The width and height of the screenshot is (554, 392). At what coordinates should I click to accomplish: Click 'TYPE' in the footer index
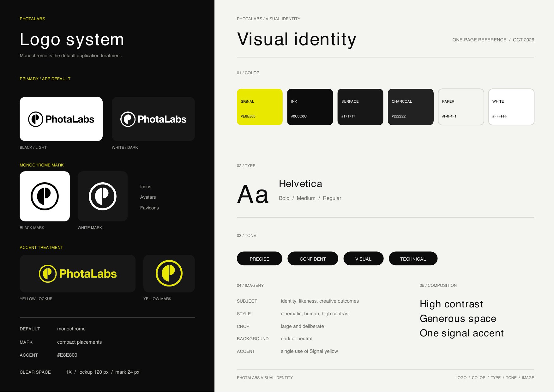[x=496, y=378]
